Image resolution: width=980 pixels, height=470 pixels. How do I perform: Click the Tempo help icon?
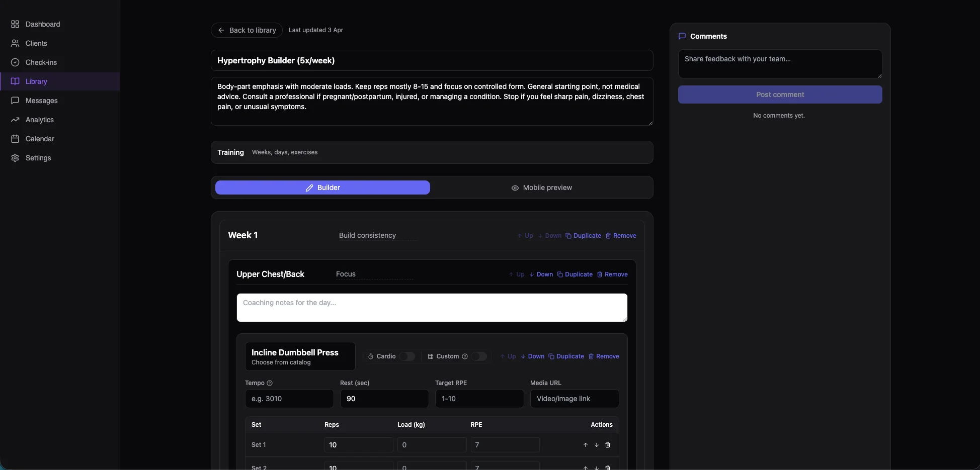click(270, 383)
